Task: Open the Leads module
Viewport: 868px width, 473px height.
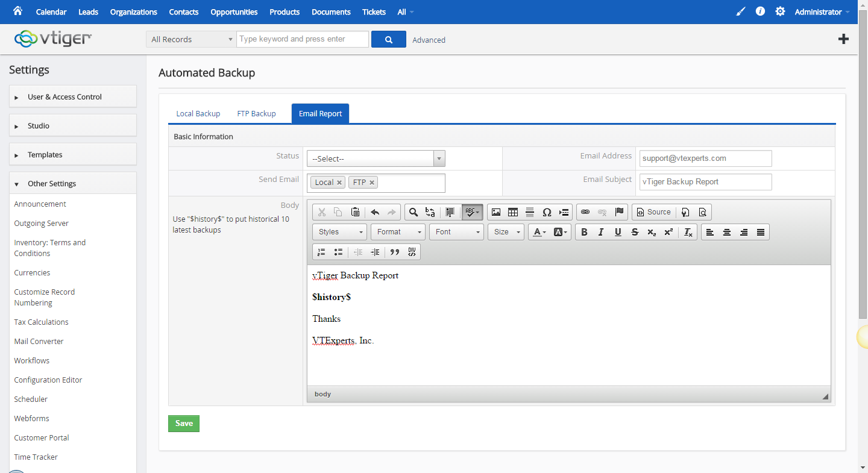Action: pos(88,12)
